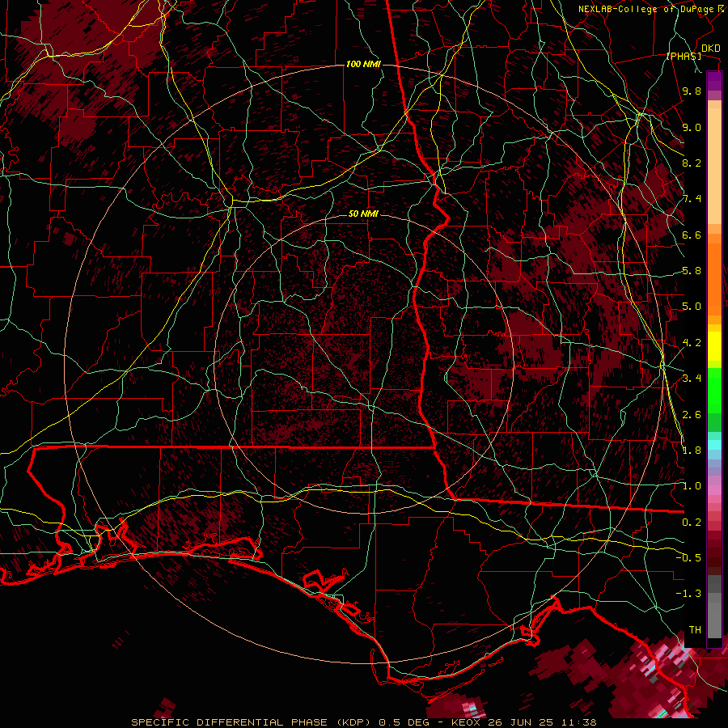The width and height of the screenshot is (728, 728).
Task: Select the 2.6 value on the color scale
Action: (x=692, y=415)
